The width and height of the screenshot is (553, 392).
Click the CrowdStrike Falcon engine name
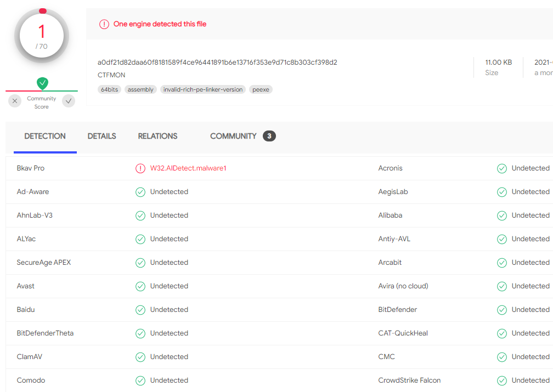(409, 380)
